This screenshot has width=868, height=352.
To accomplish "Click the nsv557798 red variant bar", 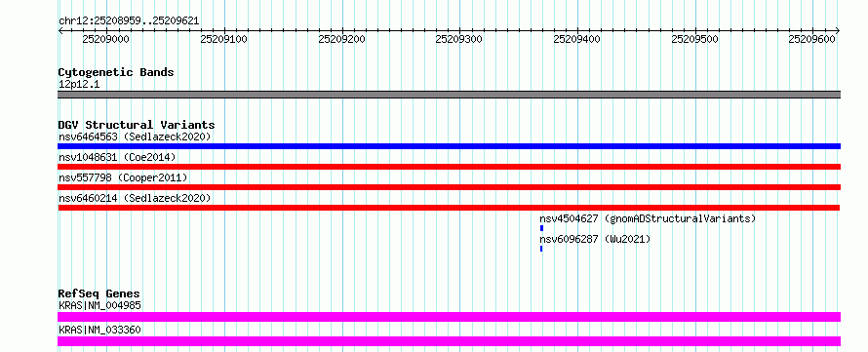I will click(449, 187).
